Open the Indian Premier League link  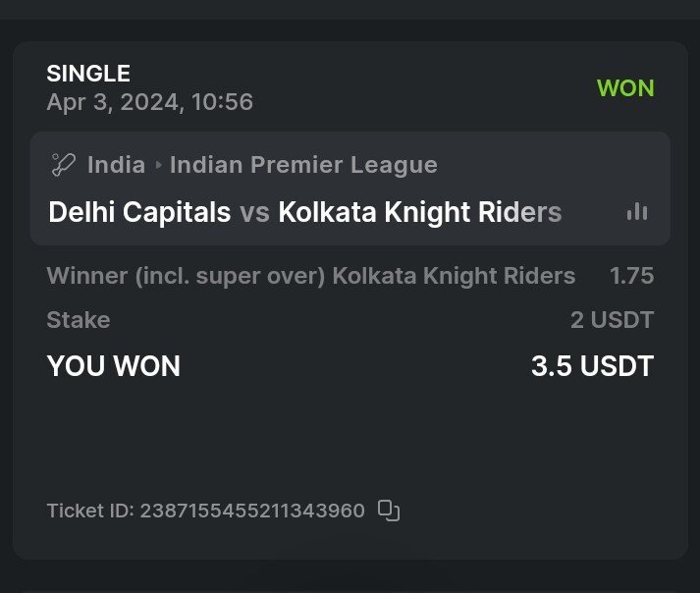303,164
